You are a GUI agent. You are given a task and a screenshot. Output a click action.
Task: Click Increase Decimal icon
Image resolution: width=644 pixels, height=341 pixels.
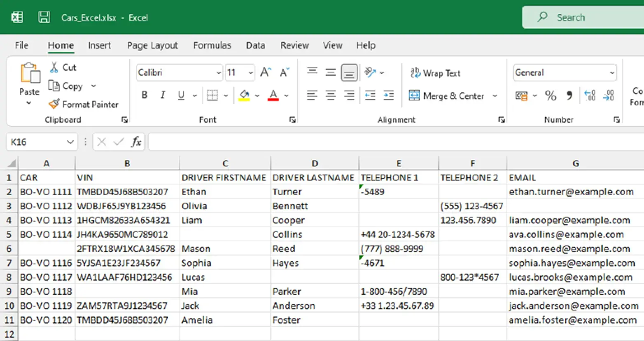(590, 96)
